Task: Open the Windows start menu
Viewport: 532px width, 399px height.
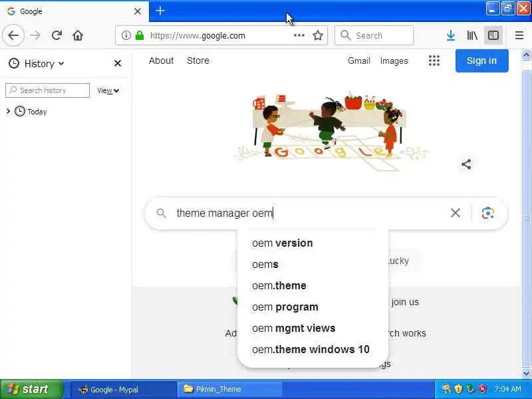Action: pyautogui.click(x=32, y=389)
